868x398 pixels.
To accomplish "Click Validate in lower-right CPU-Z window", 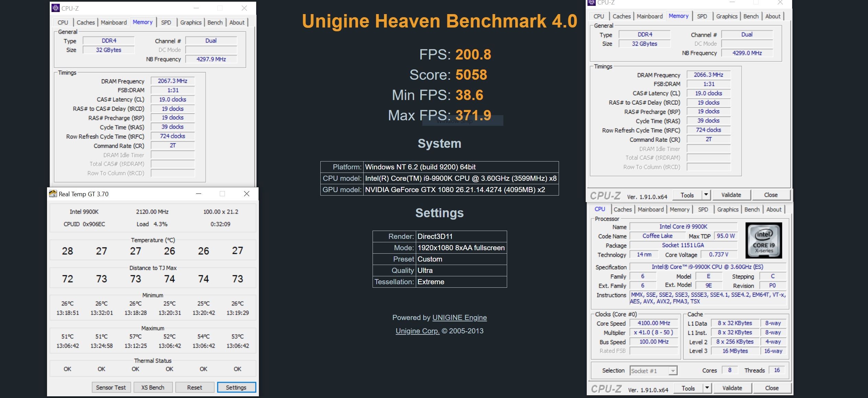I will [x=732, y=388].
